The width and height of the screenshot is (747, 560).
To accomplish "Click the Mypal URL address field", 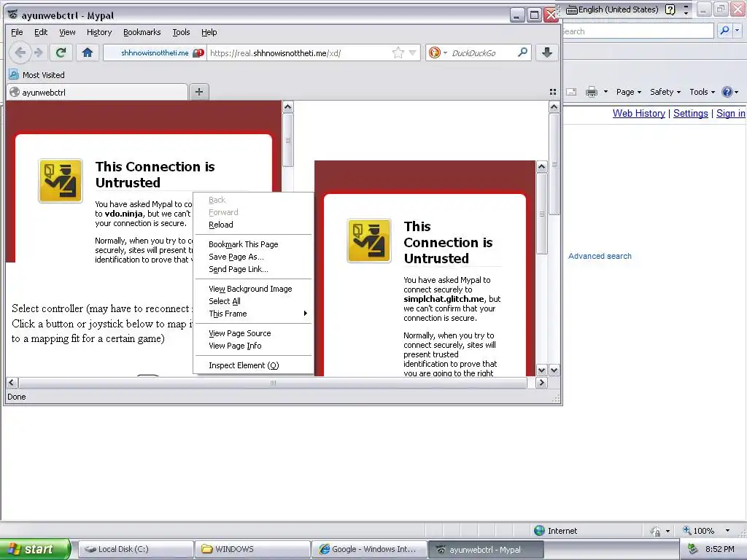I will coord(299,52).
